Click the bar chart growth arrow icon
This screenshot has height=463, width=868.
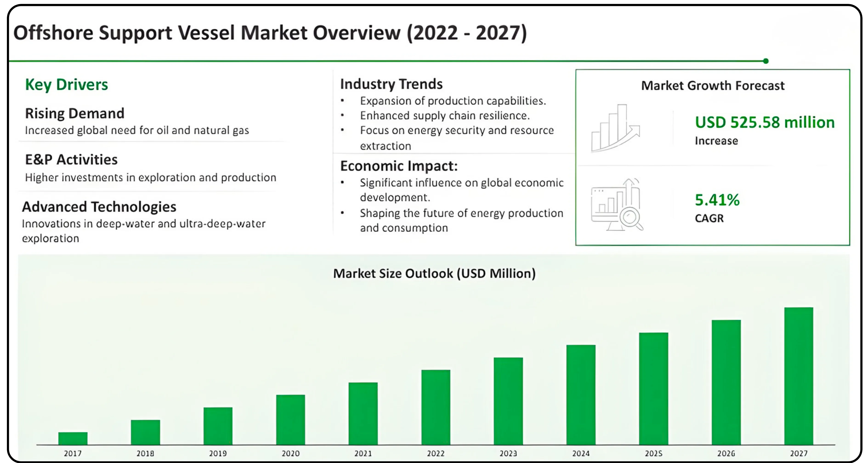[x=616, y=128]
